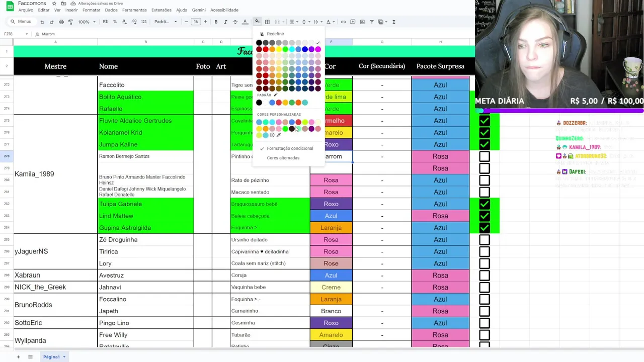Click the fill color paint bucket icon
This screenshot has width=644, height=362.
pos(257,22)
